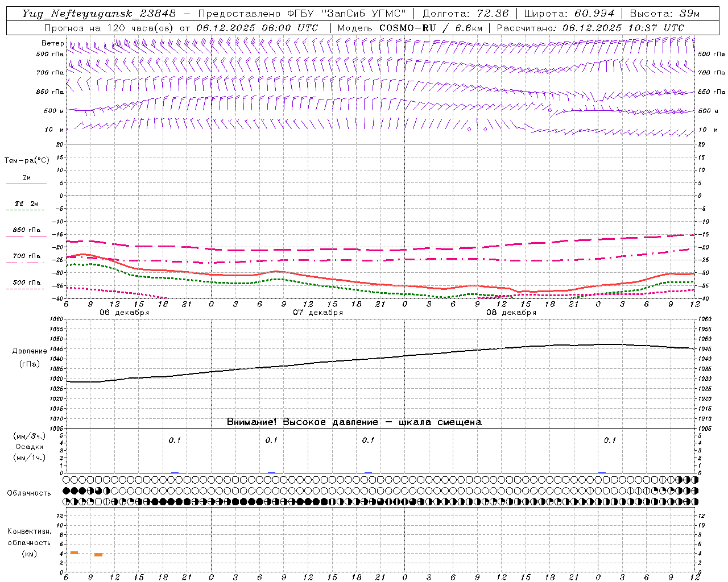Image resolution: width=728 pixels, height=582 pixels.
Task: Select the '08 декабря' date label
Action: 511,313
